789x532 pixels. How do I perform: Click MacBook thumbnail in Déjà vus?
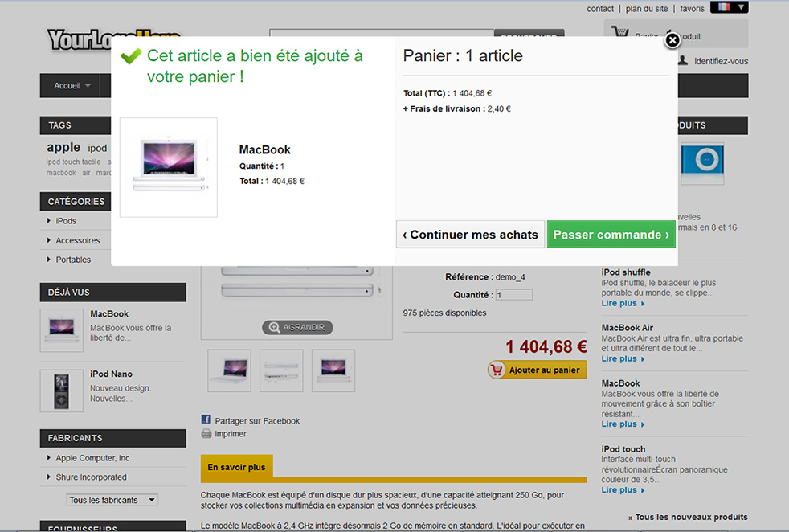(x=61, y=330)
